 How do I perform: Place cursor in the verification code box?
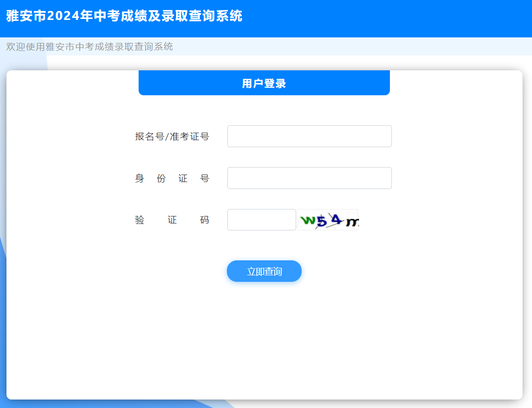pyautogui.click(x=261, y=219)
